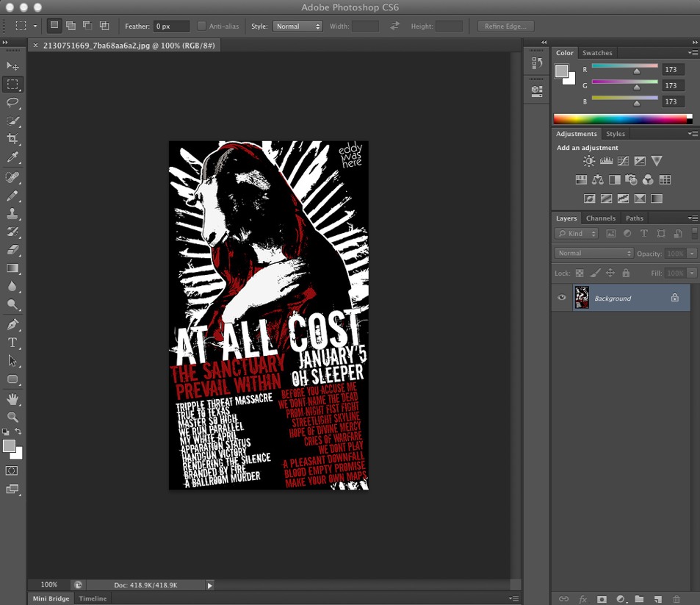Click the foreground color swatch in toolbox

[9, 446]
